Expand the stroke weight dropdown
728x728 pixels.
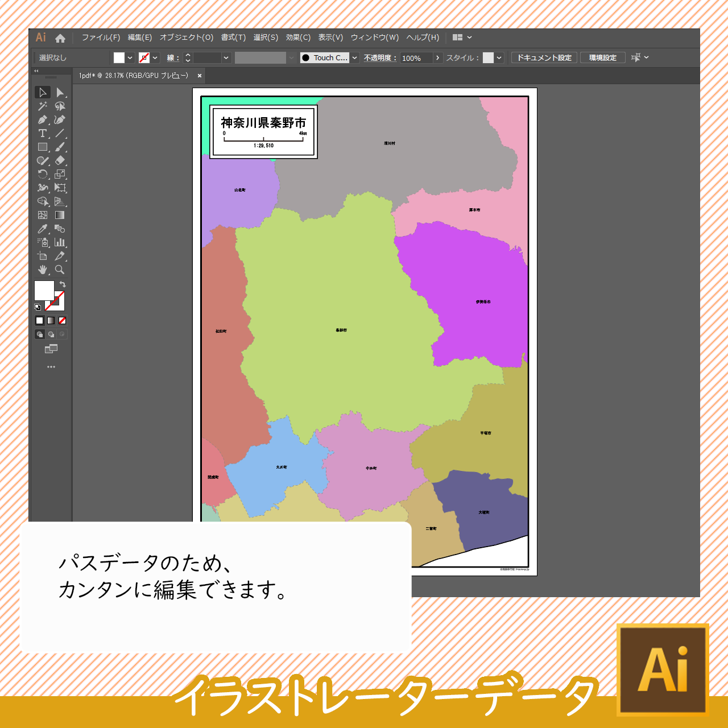[226, 57]
